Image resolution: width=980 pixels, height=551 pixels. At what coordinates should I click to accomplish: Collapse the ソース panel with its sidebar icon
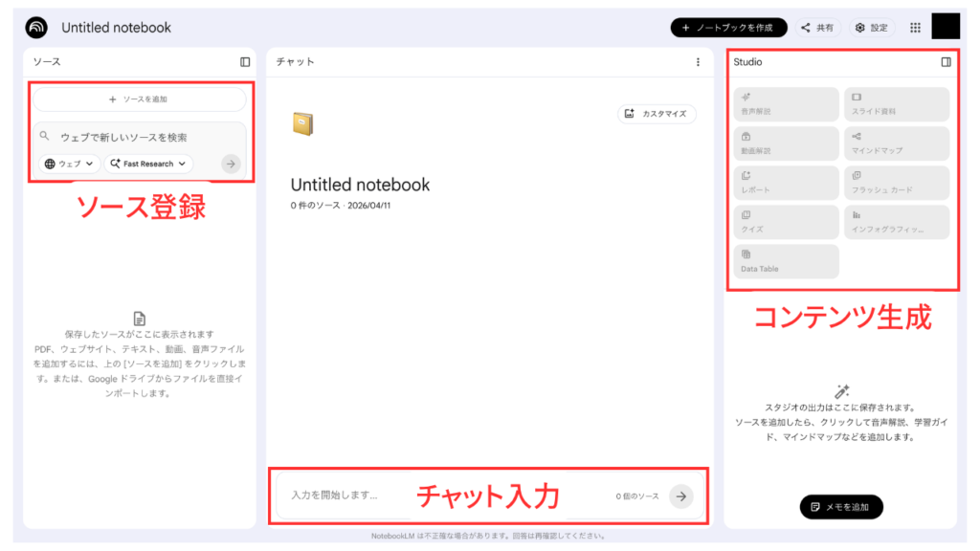[x=245, y=62]
